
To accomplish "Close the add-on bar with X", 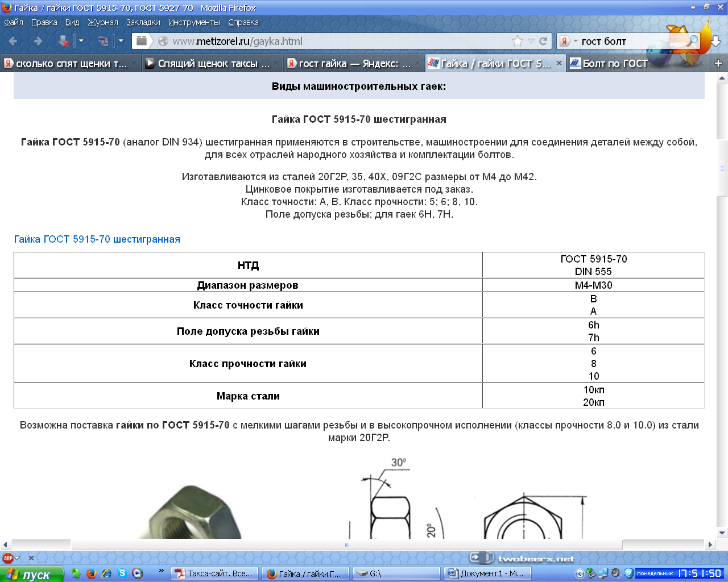I will [x=31, y=558].
